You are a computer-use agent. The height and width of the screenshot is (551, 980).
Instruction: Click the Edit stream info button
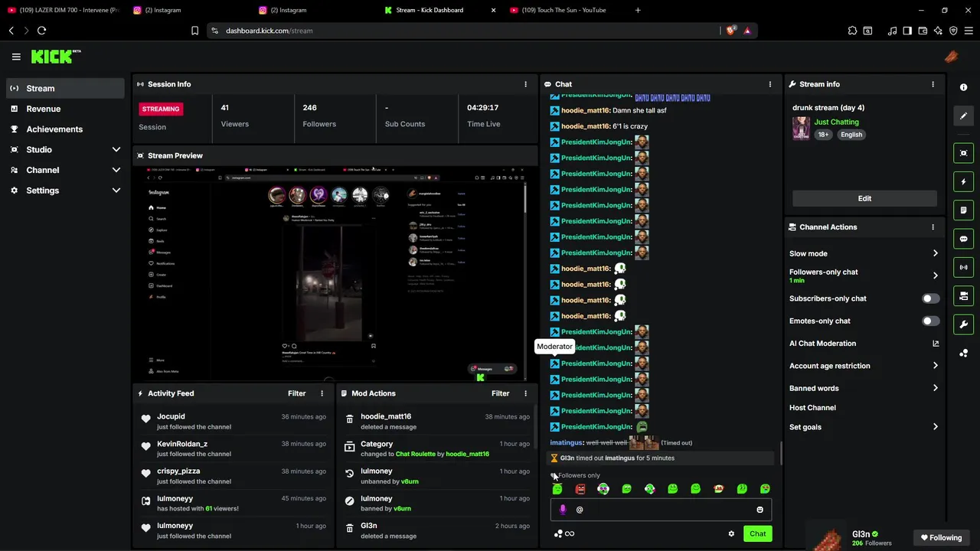[864, 198]
